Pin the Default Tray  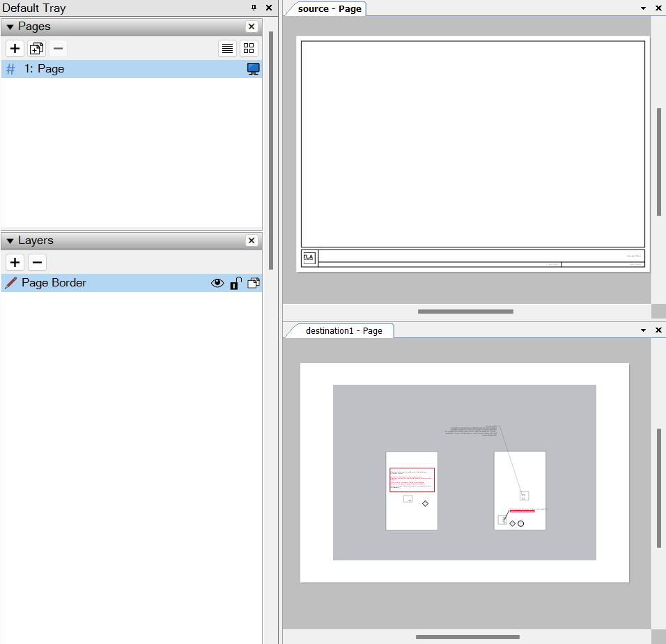pos(254,8)
